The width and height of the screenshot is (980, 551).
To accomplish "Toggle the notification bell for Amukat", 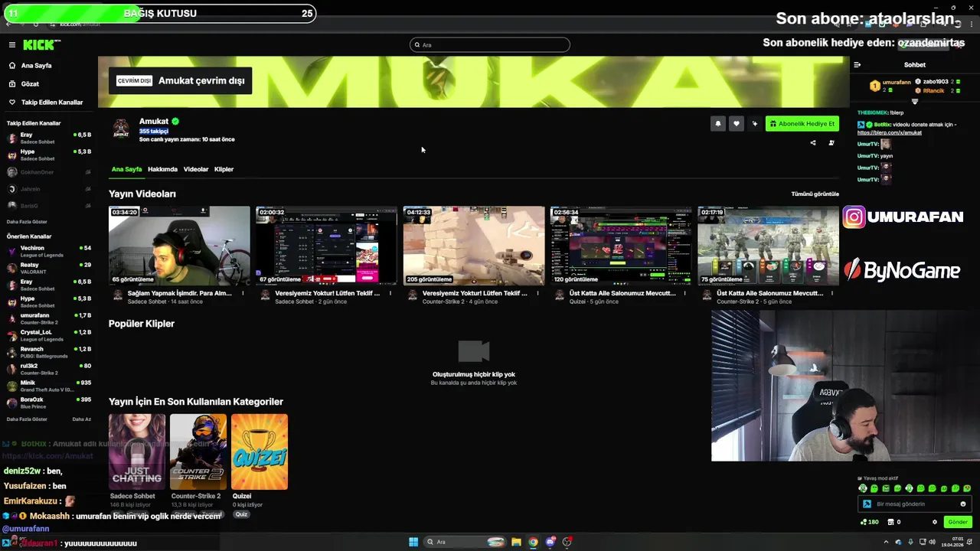I will [x=717, y=124].
